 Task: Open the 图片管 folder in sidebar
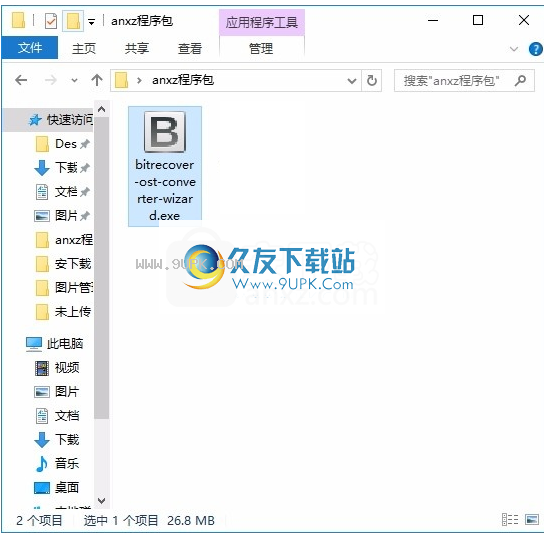click(x=64, y=288)
